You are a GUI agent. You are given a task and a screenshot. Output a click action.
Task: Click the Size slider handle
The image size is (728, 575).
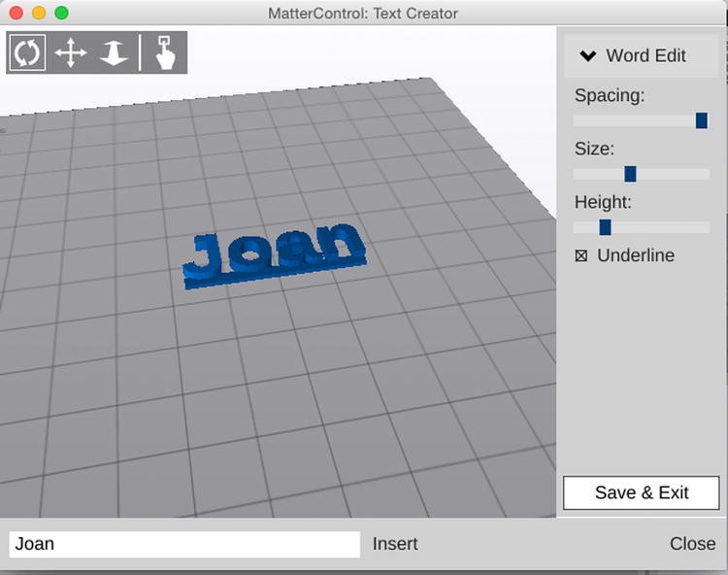[x=630, y=174]
